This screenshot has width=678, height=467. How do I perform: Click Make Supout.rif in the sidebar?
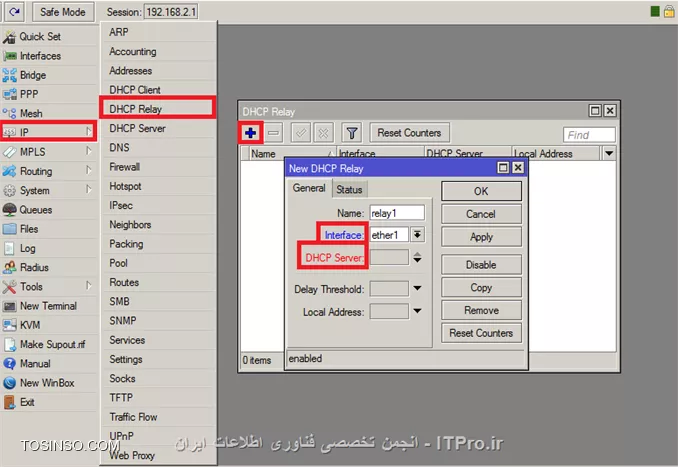(48, 344)
